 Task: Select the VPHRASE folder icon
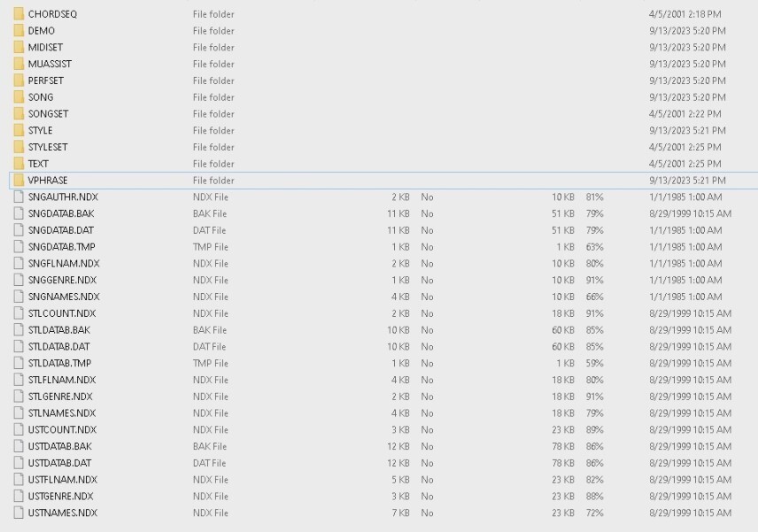pos(19,181)
